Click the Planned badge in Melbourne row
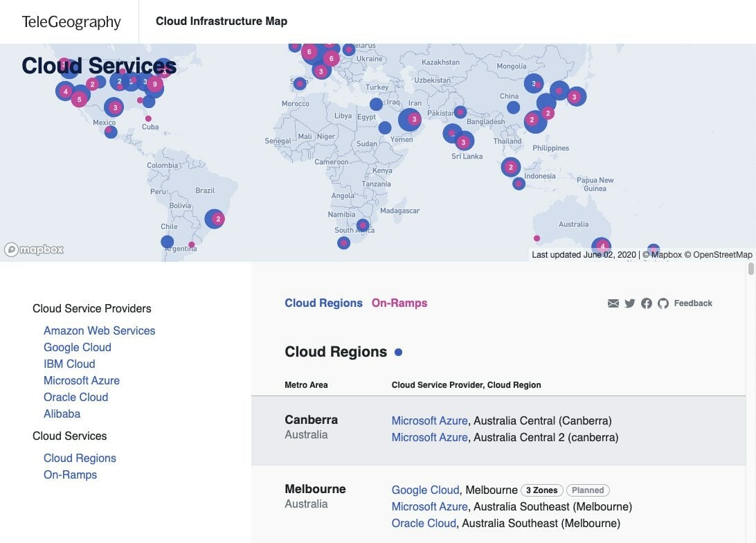 [588, 490]
